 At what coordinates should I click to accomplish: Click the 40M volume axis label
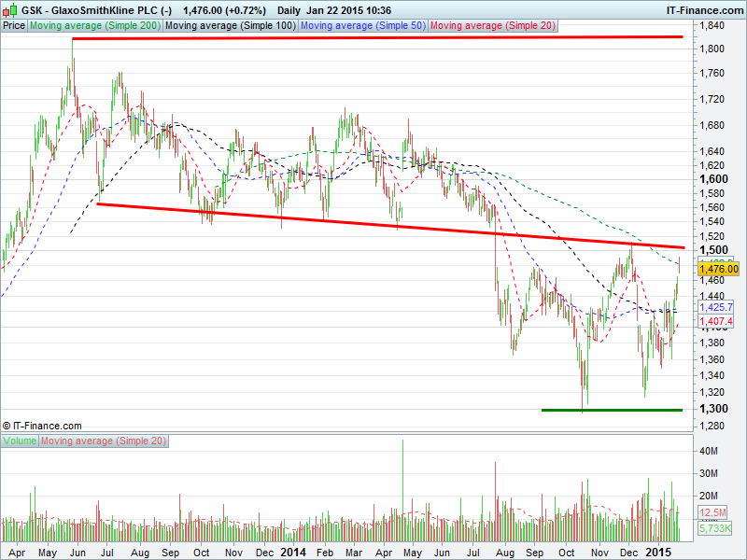709,451
